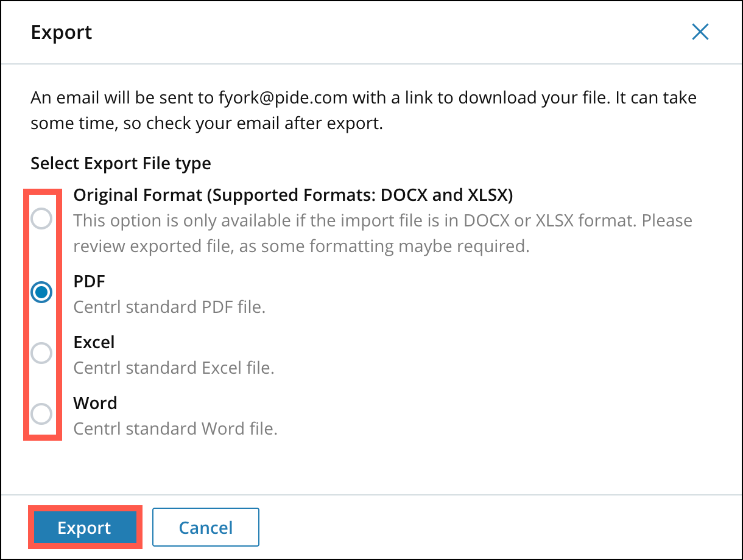The height and width of the screenshot is (560, 743).
Task: Choose the Excel export option
Action: click(x=41, y=353)
